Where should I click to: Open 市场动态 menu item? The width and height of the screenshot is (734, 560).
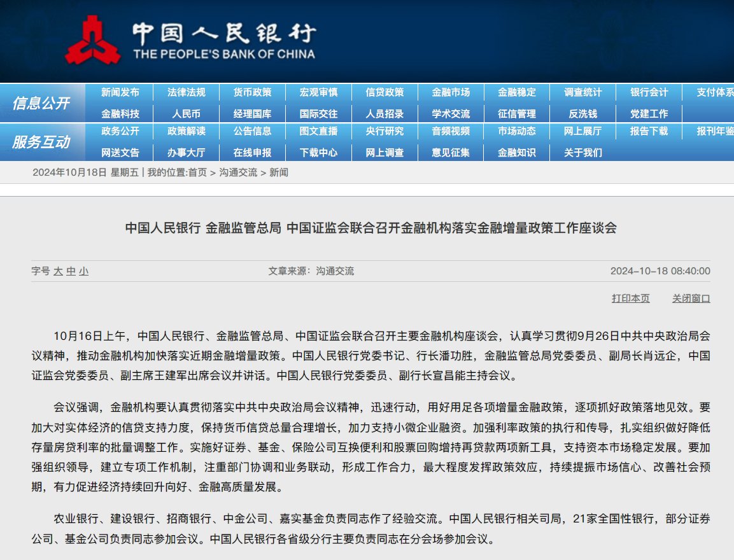coord(517,131)
